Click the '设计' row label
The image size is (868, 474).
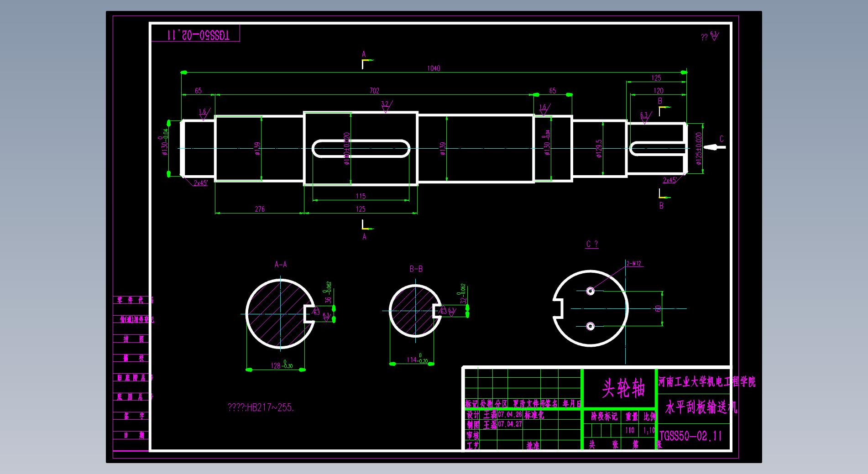point(472,415)
